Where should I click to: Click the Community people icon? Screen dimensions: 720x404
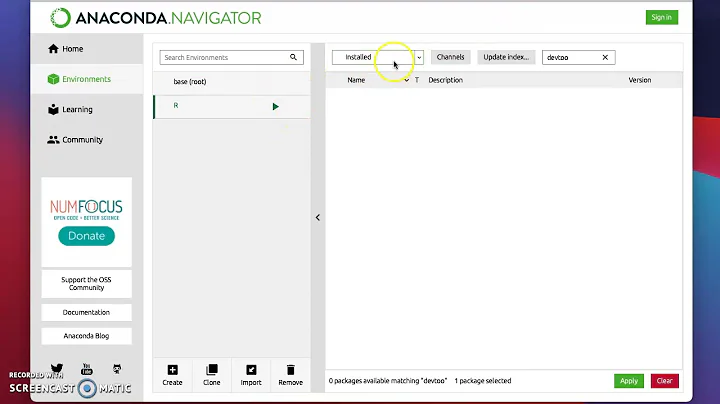pos(53,140)
